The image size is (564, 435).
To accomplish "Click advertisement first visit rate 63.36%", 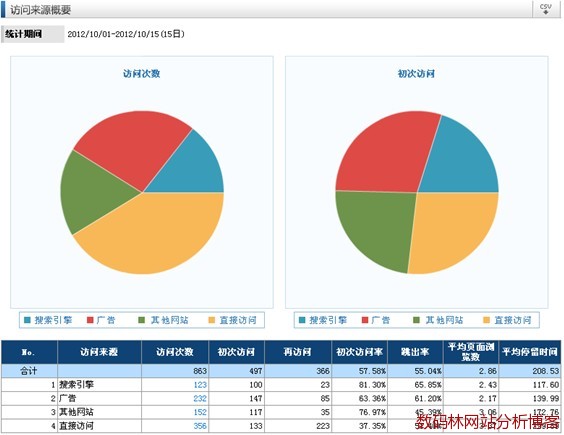I will (x=372, y=398).
